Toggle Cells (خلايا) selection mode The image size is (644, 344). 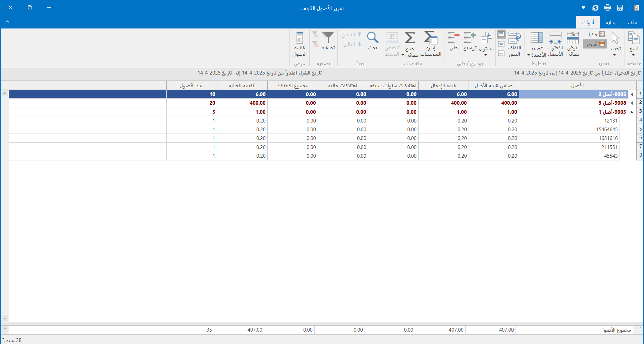pyautogui.click(x=596, y=34)
